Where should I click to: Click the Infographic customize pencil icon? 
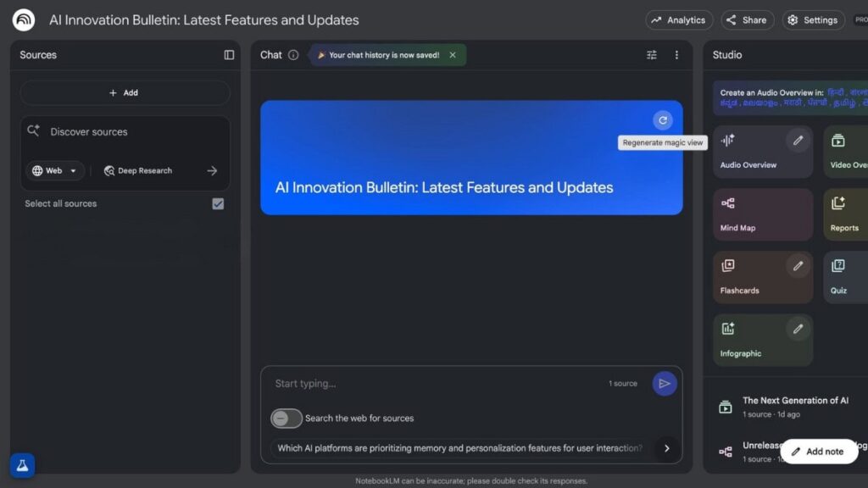coord(798,329)
